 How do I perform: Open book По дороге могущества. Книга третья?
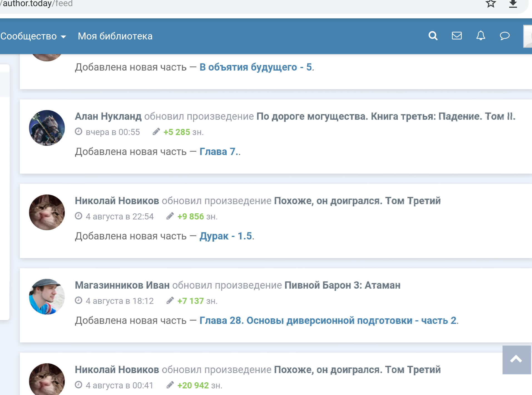[385, 116]
